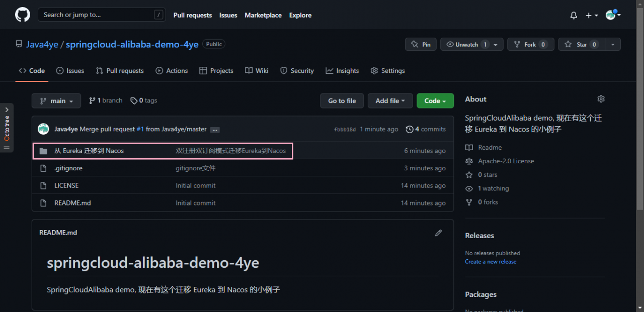Open pull request #1 link
The width and height of the screenshot is (644, 312).
click(x=140, y=129)
